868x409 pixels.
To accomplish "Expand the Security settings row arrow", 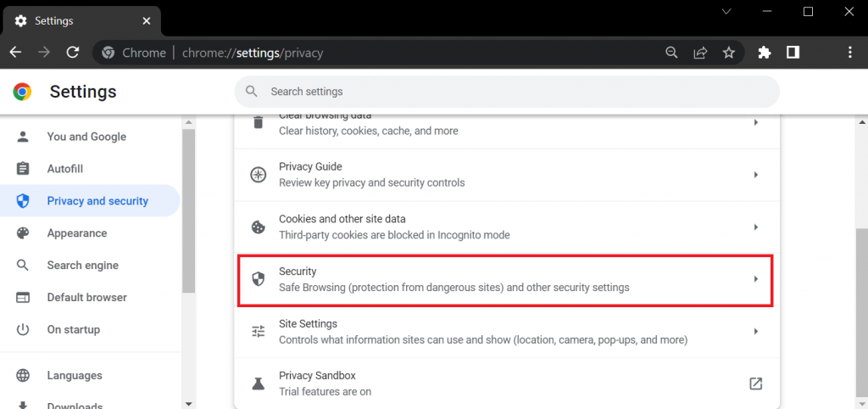I will click(x=755, y=279).
